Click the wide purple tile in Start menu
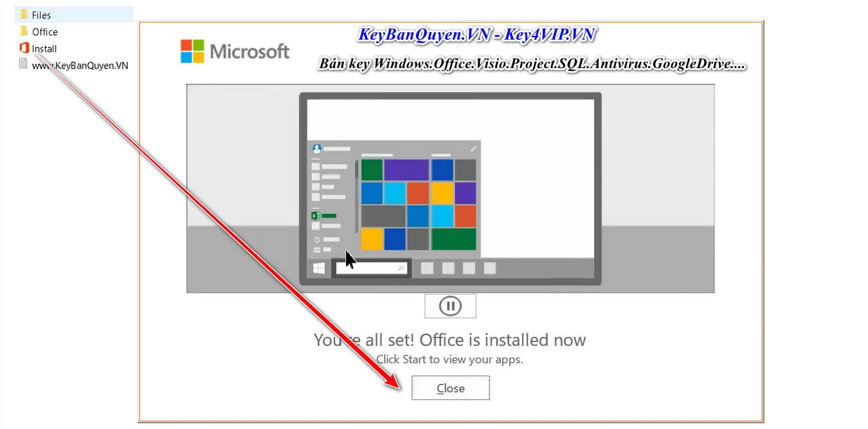Viewport: 868px width, 429px height. [x=406, y=170]
